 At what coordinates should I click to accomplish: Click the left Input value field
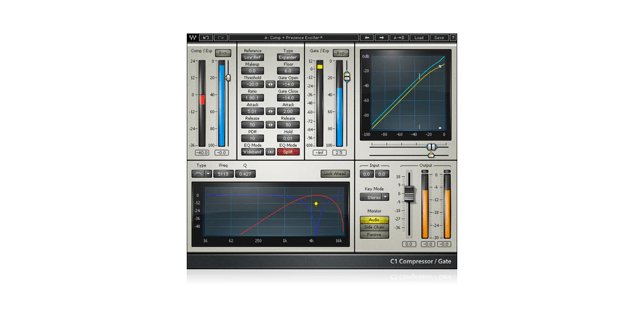[x=367, y=174]
